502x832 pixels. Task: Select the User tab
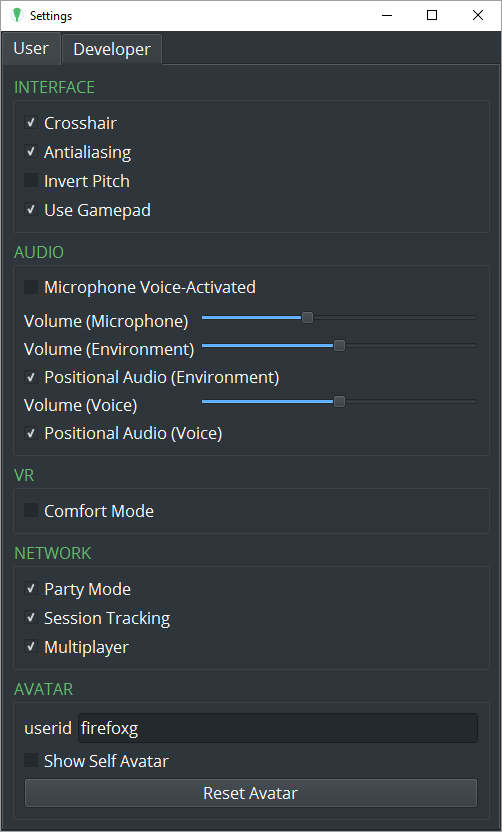pyautogui.click(x=31, y=48)
